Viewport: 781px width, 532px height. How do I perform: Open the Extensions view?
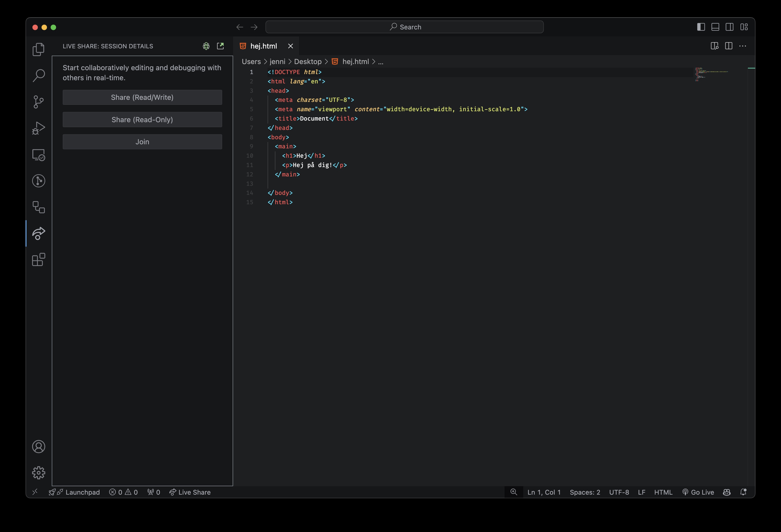38,260
